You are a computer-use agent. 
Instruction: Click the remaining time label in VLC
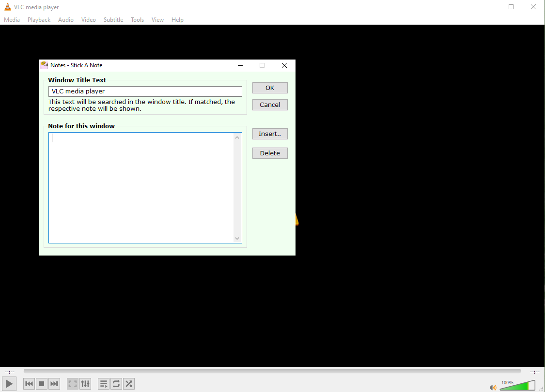(x=534, y=372)
